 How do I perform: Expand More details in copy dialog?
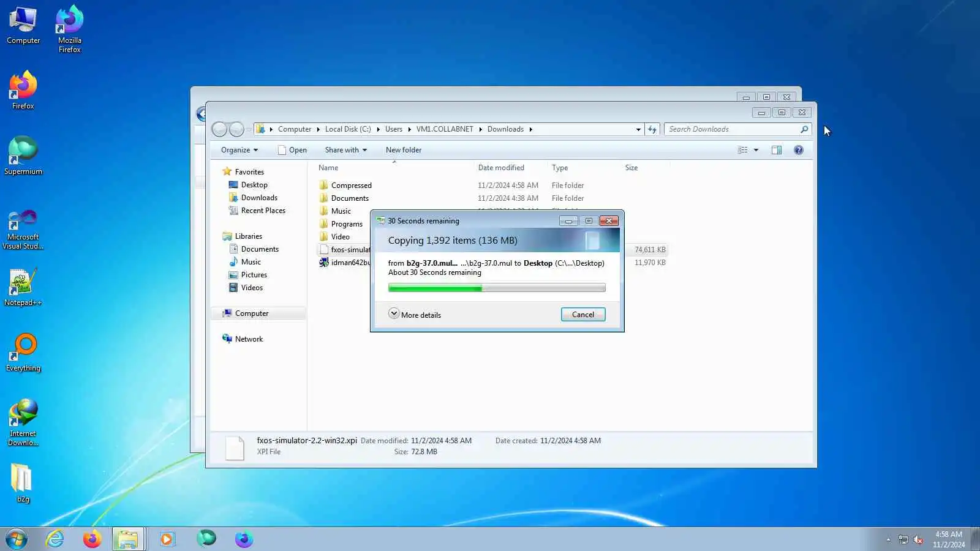[x=415, y=315]
